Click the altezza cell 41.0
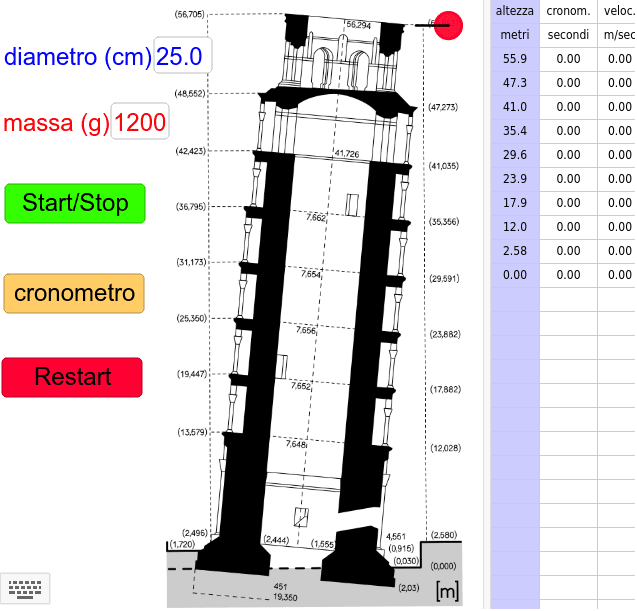Screen dimensions: 637x611 coord(515,107)
